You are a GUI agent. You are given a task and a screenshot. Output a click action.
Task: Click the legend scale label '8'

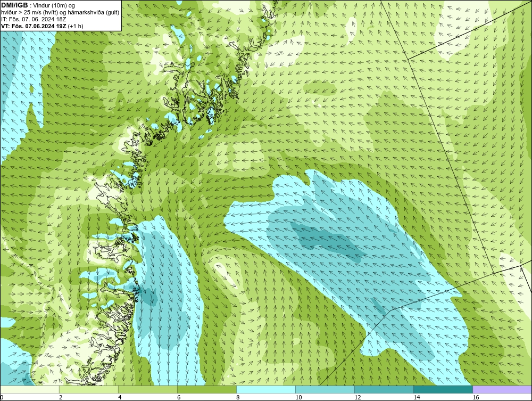238,397
